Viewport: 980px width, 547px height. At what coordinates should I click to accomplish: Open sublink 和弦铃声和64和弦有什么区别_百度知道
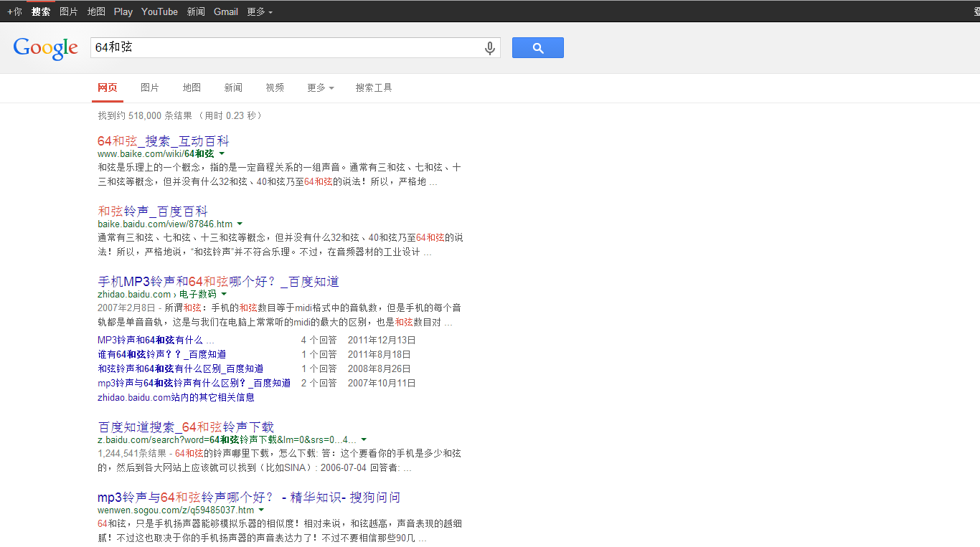(x=181, y=368)
